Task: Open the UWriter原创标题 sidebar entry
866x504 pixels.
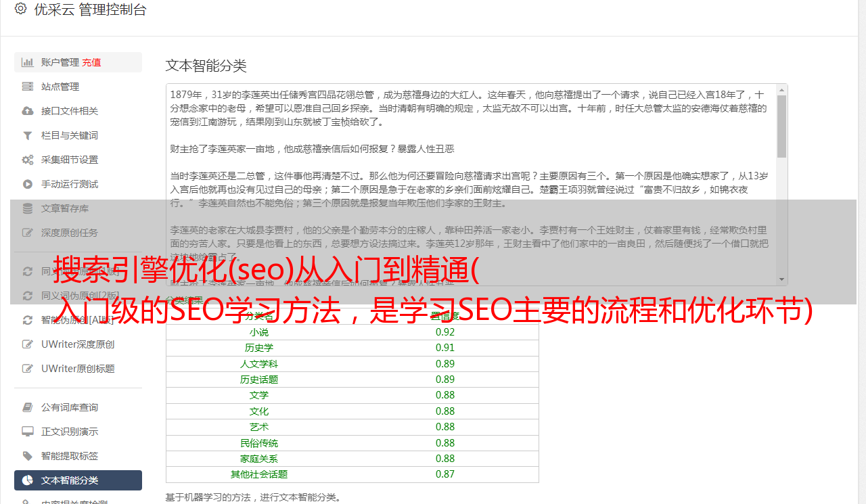Action: [78, 369]
